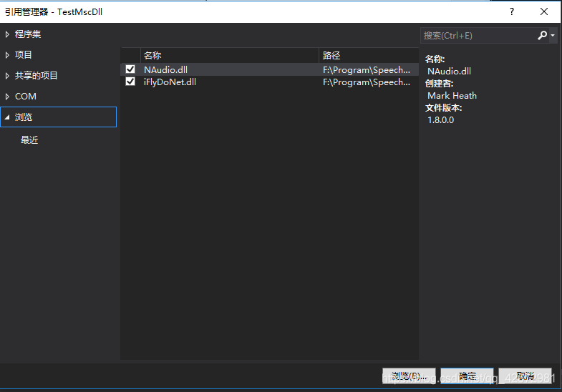Sort by the 名称 column header

pyautogui.click(x=229, y=56)
